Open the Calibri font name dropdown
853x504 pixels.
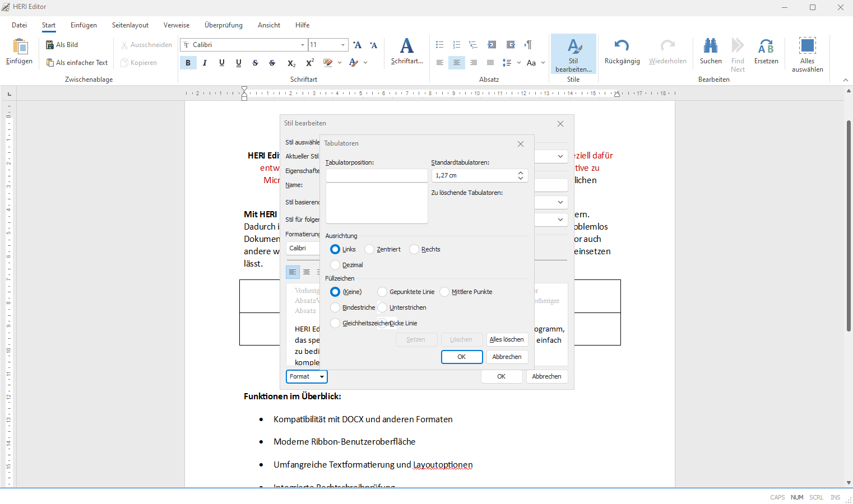point(303,45)
